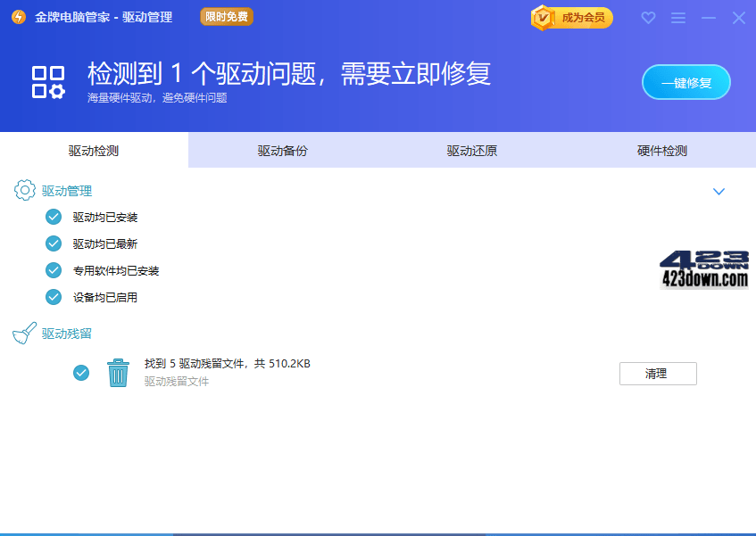Screen dimensions: 756x536
Task: Open the heart favorites icon in title bar
Action: tap(648, 17)
